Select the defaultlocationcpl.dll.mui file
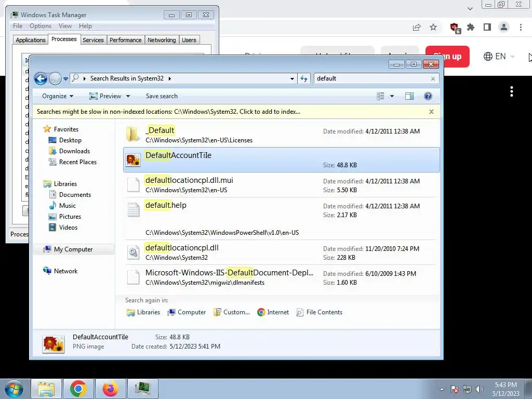 282,185
